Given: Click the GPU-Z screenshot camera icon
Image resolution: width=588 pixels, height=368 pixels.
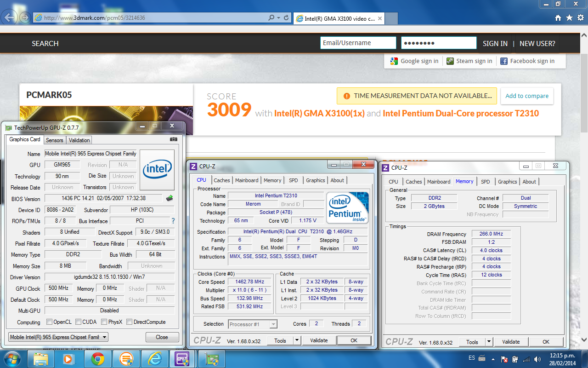Looking at the screenshot, I should coord(173,139).
